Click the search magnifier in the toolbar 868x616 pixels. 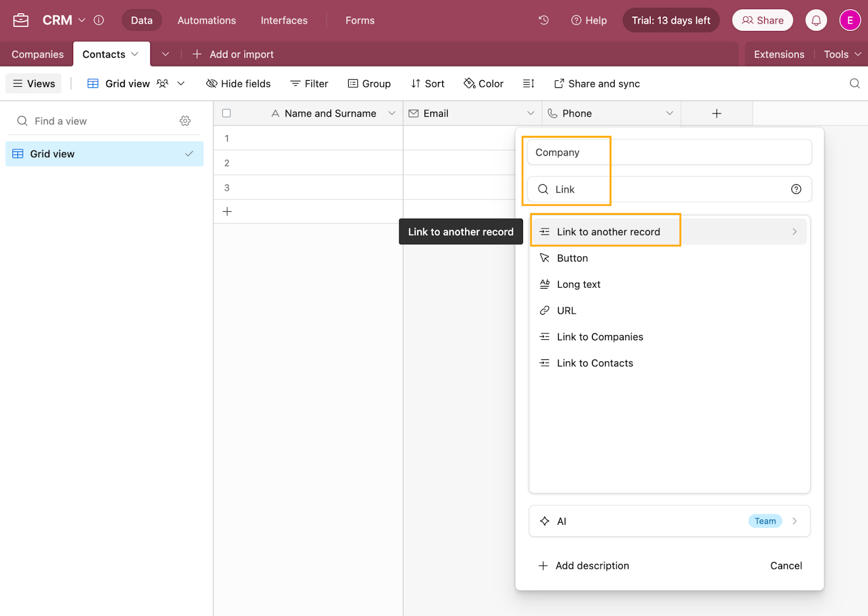pyautogui.click(x=854, y=84)
